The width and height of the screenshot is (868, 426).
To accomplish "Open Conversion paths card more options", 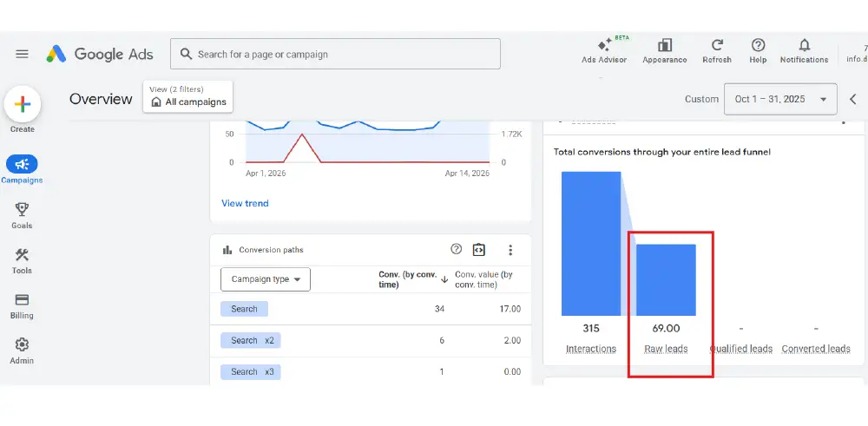I will [510, 250].
